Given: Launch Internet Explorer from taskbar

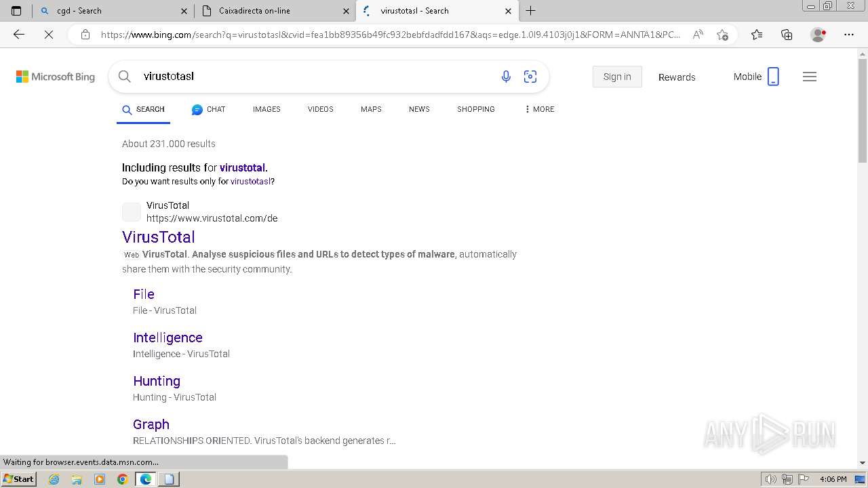Looking at the screenshot, I should pyautogui.click(x=54, y=479).
